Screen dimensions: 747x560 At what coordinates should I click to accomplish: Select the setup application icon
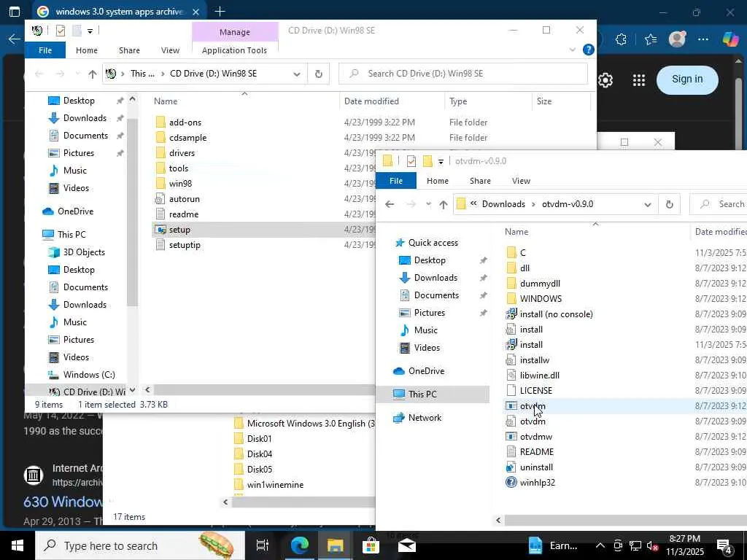[160, 230]
